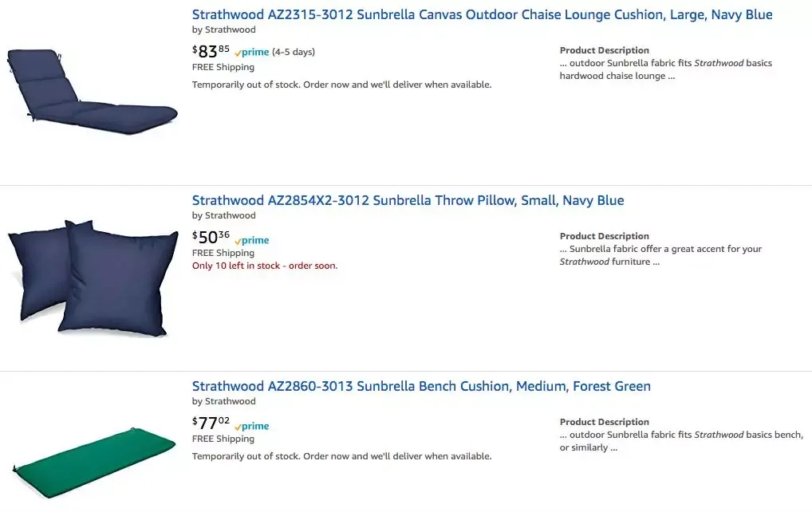Click the Prime badge beside $50.36
Screen dimensions: 812x512
(252, 241)
